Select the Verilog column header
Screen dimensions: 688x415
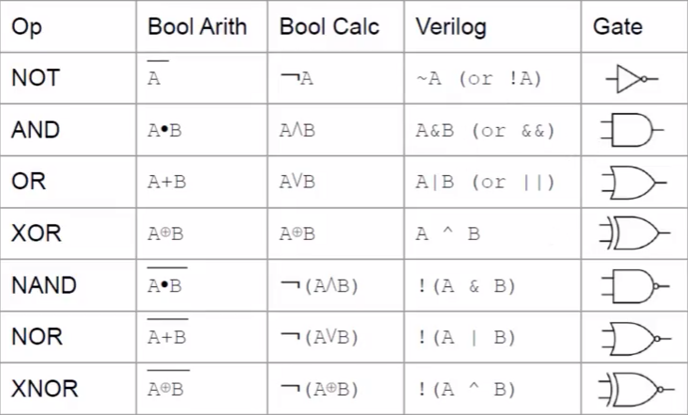[449, 26]
